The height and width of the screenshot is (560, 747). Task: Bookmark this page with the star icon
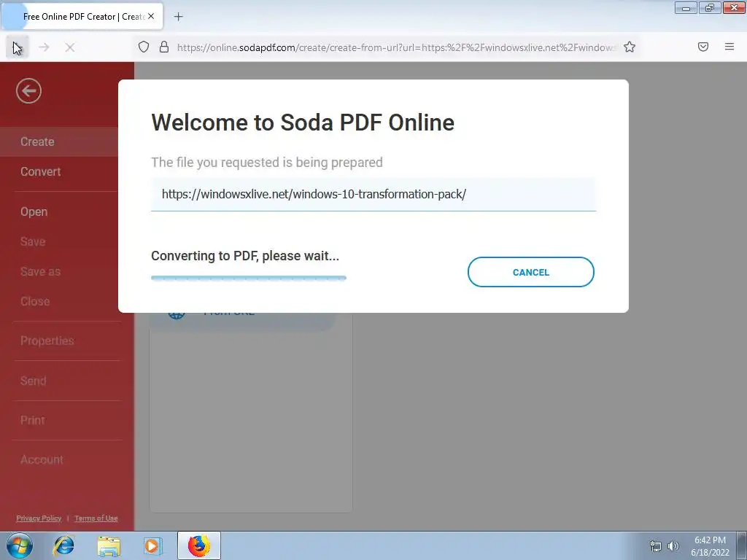[x=630, y=47]
